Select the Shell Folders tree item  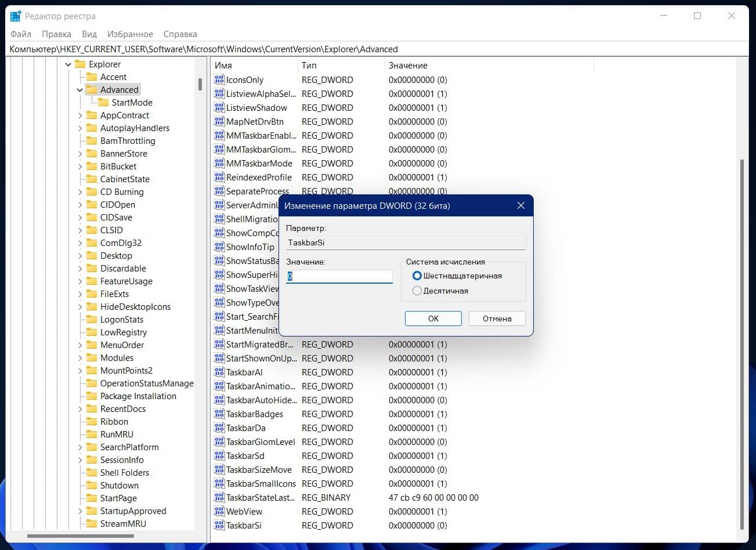pos(125,473)
